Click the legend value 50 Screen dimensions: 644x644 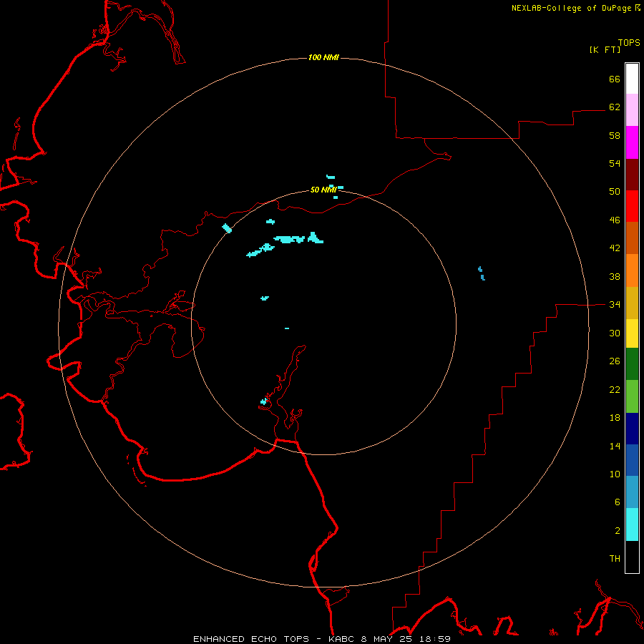pyautogui.click(x=615, y=192)
